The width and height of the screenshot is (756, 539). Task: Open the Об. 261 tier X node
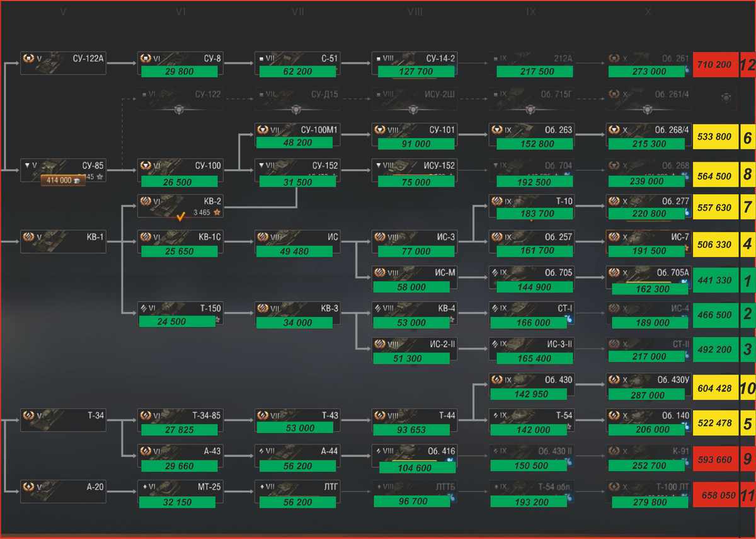point(649,63)
